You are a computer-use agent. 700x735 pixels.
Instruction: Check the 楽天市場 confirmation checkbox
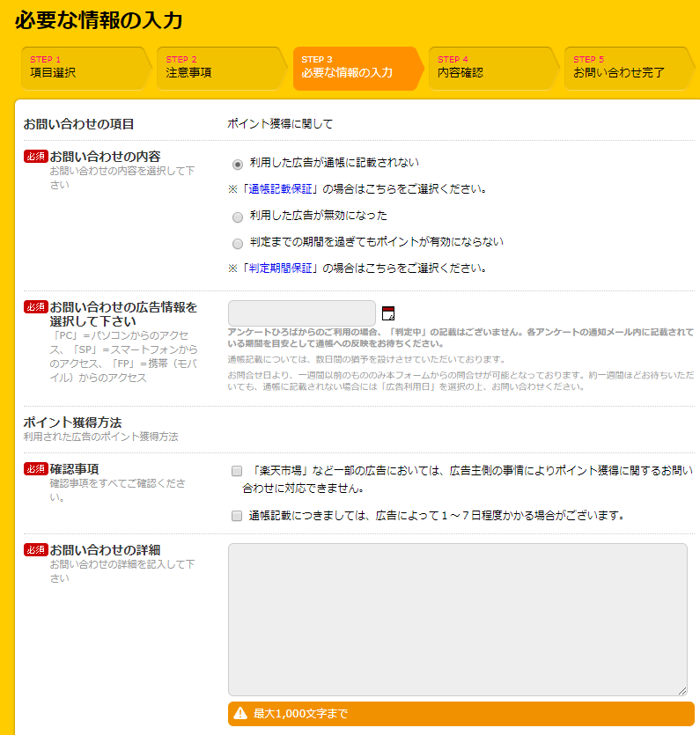tap(237, 472)
